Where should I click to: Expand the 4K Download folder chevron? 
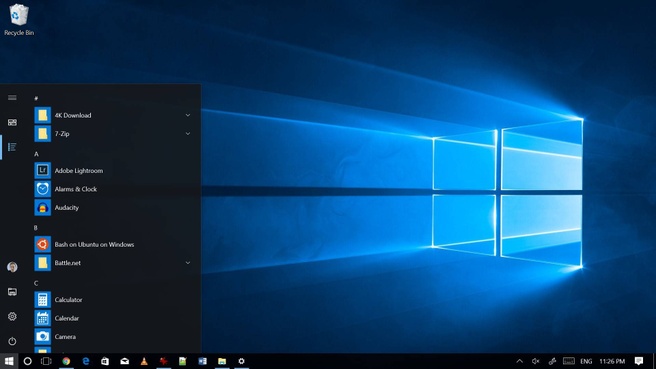pos(188,115)
